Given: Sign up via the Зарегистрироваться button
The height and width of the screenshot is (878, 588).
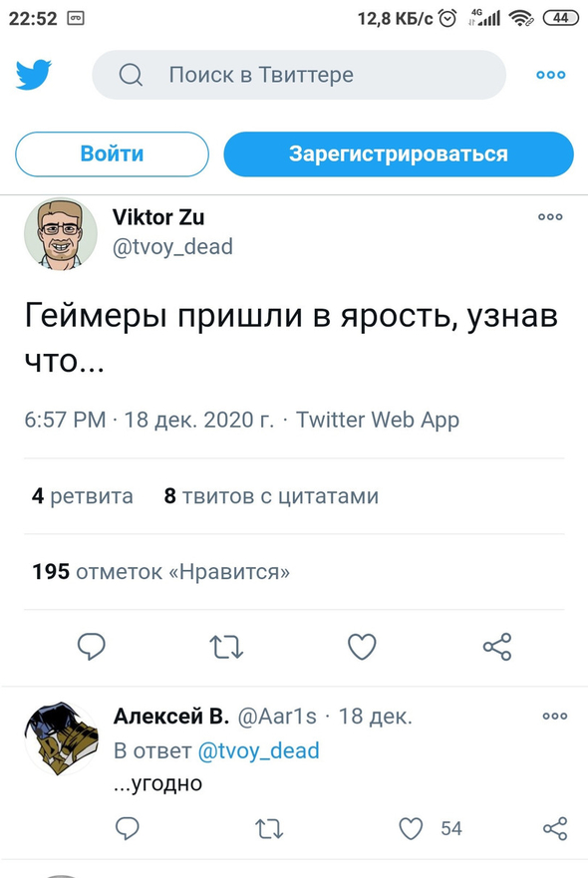Looking at the screenshot, I should tap(399, 154).
